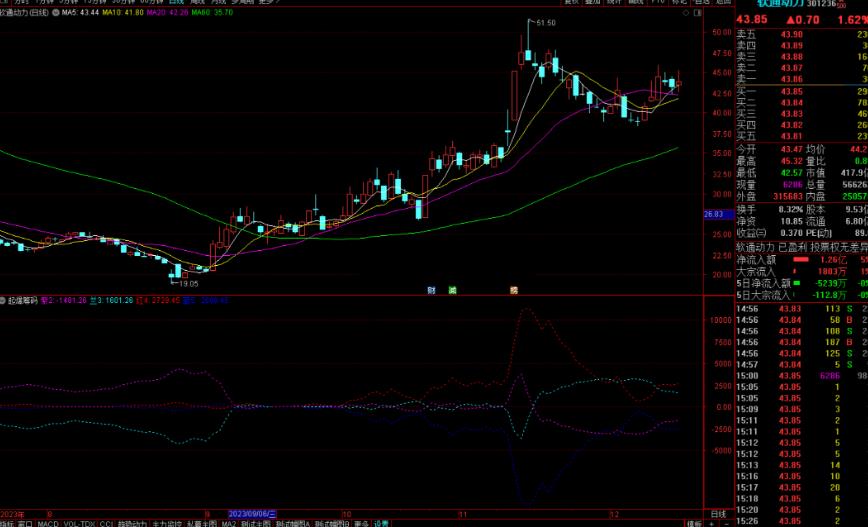Open the 模板 template button
This screenshot has width=868, height=527.
694,523
